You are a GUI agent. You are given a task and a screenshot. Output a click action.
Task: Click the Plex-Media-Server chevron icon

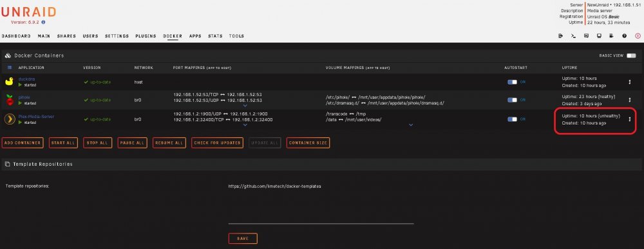[9, 119]
